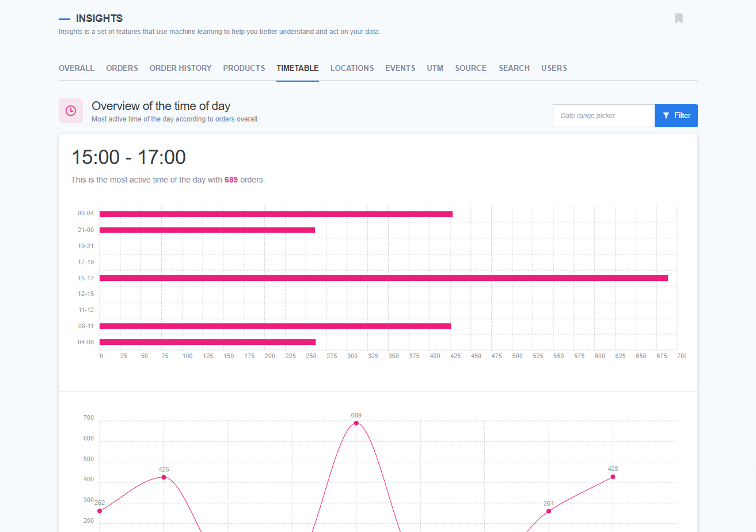Click the 11-12 axis label

[86, 310]
